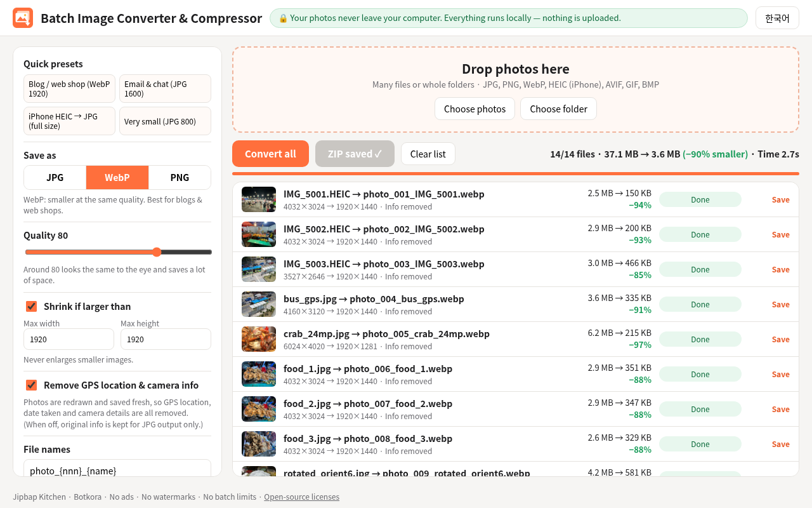Save photo_004_bus_gps.webp
Image resolution: width=812 pixels, height=508 pixels.
[x=780, y=304]
